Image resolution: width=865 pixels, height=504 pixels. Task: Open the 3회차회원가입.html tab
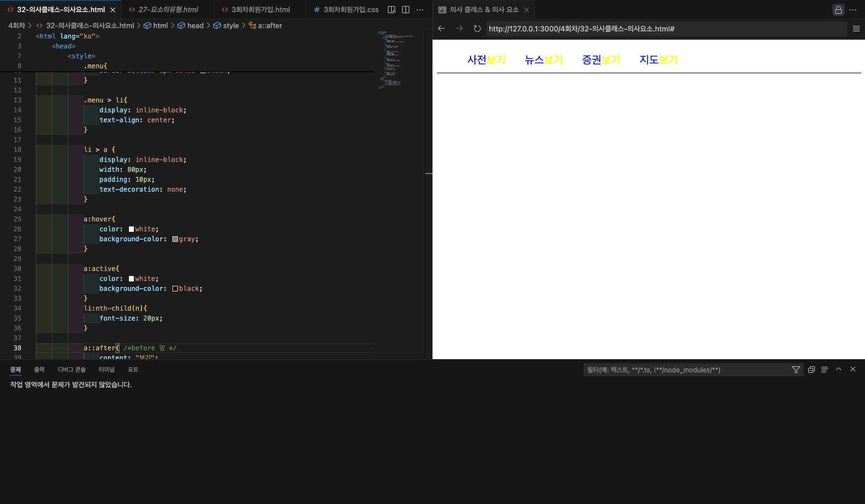(x=260, y=10)
